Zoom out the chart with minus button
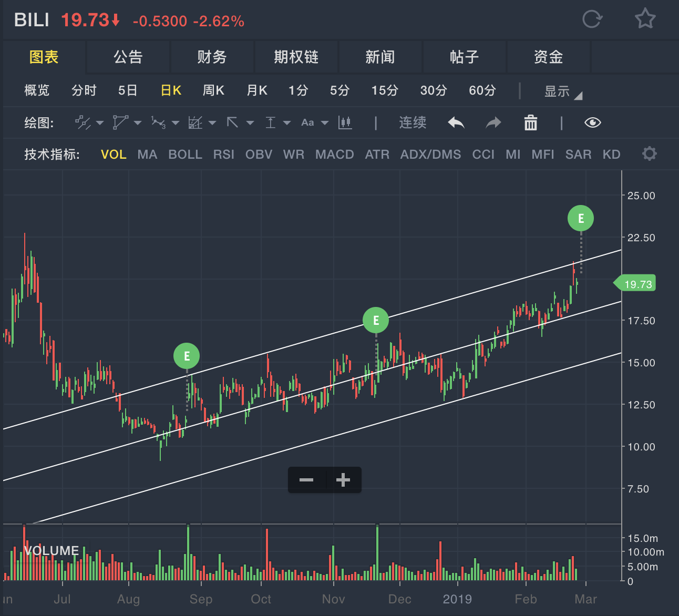This screenshot has width=679, height=616. (x=306, y=480)
